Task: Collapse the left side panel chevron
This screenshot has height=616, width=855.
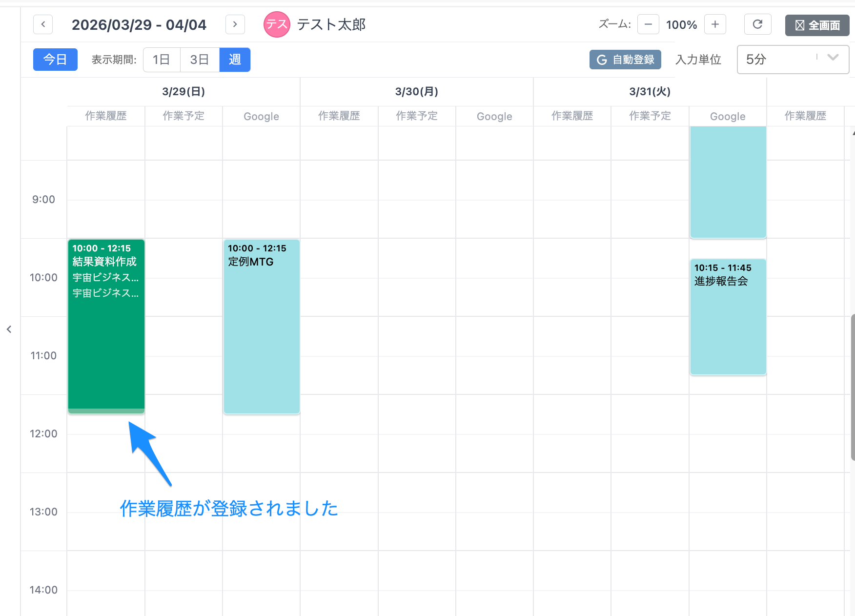Action: click(9, 329)
